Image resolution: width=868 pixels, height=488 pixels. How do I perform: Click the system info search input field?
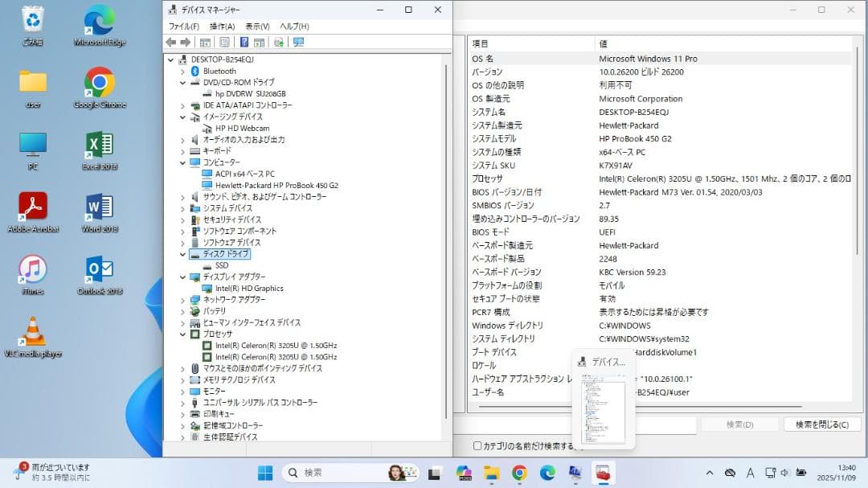point(575,424)
